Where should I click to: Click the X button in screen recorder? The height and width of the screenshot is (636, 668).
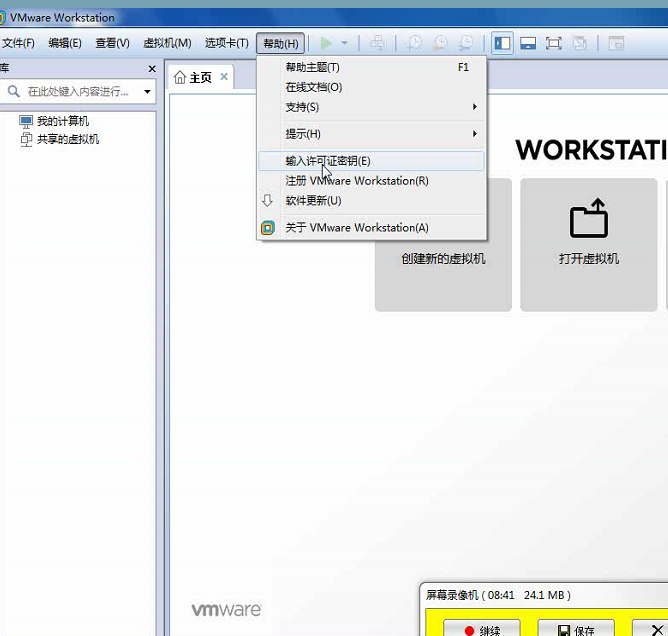(x=651, y=629)
